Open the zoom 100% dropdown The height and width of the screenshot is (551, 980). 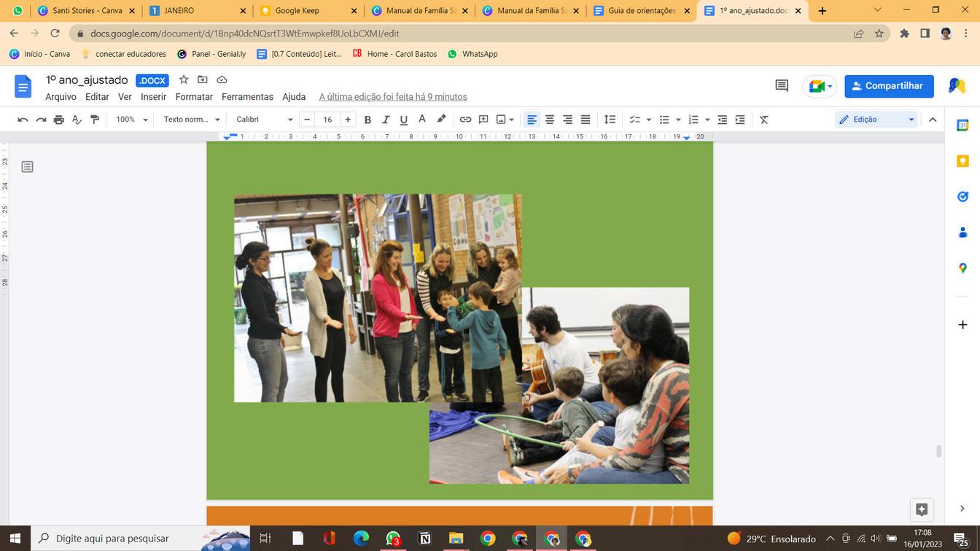coord(132,120)
